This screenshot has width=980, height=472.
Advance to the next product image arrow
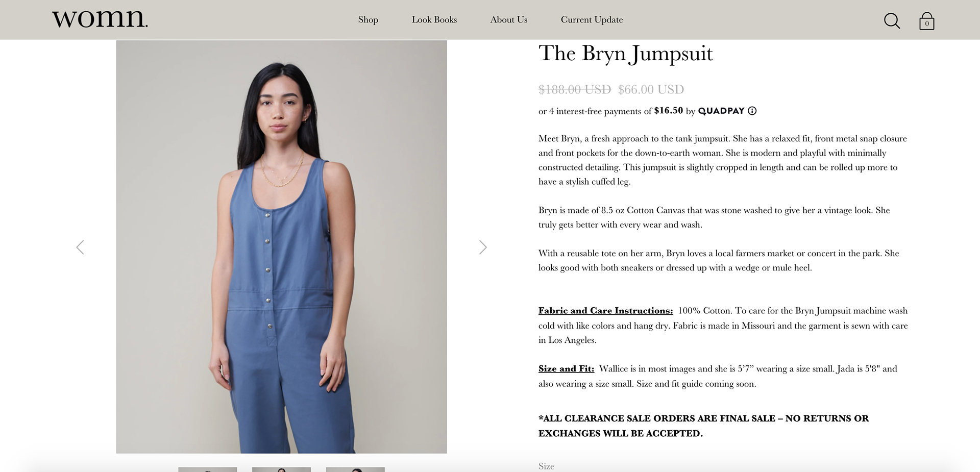483,247
